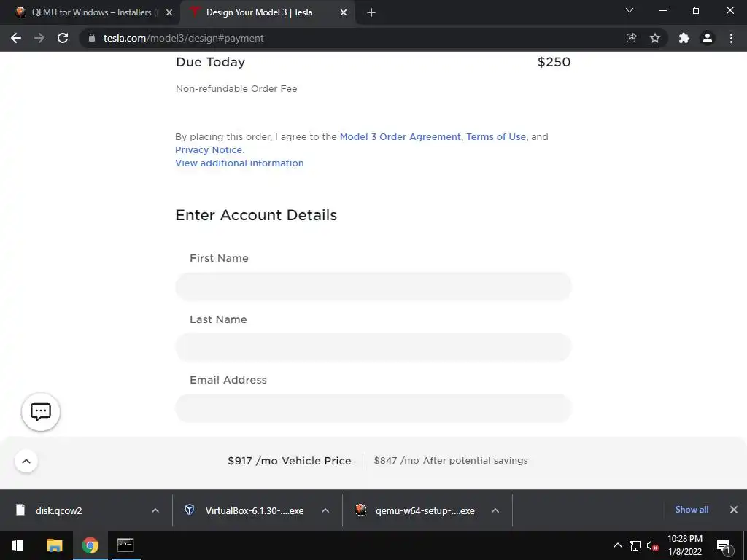Open File Explorer from the taskbar
747x560 pixels.
[x=54, y=545]
